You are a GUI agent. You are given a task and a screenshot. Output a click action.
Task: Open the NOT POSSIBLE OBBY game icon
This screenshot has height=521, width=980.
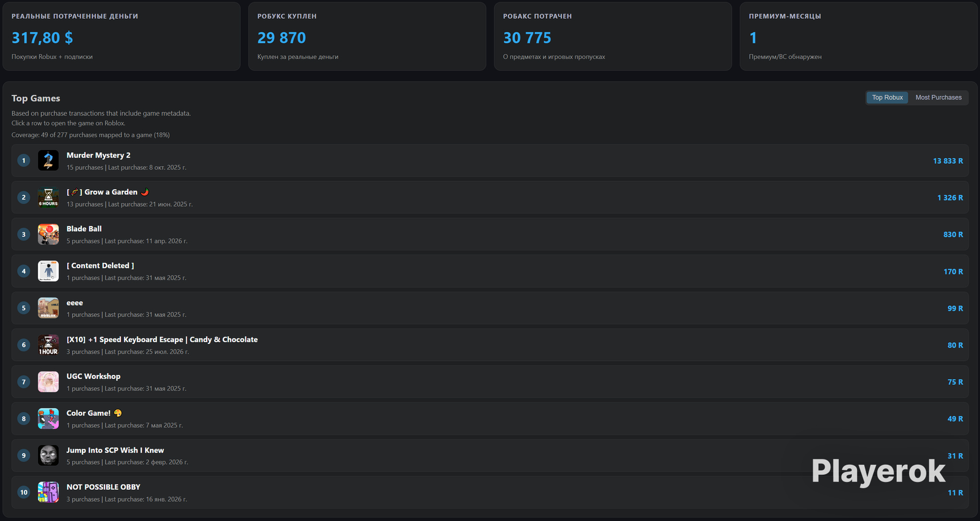(x=48, y=492)
